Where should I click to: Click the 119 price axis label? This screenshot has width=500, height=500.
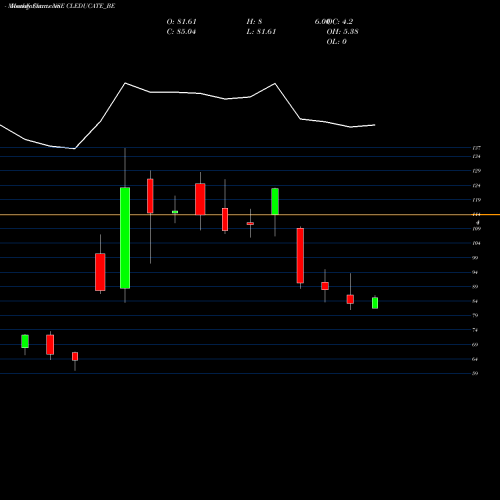tap(476, 200)
